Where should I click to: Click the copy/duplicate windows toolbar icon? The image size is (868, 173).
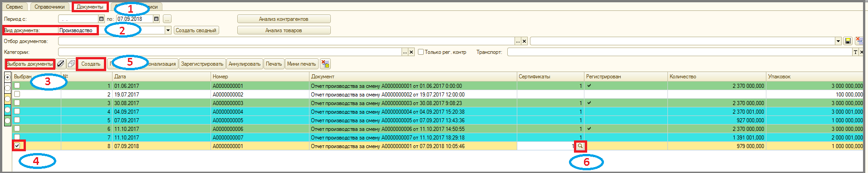[71, 64]
